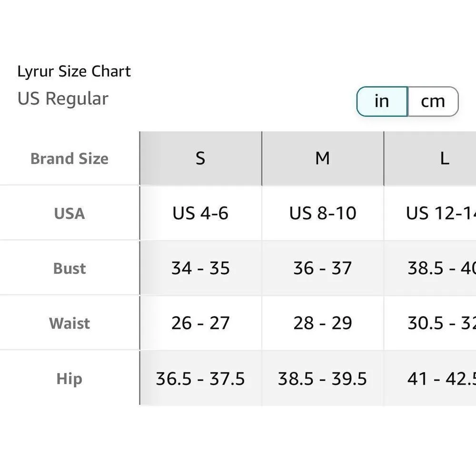
Task: Click the "Waist" row label
Action: [69, 324]
